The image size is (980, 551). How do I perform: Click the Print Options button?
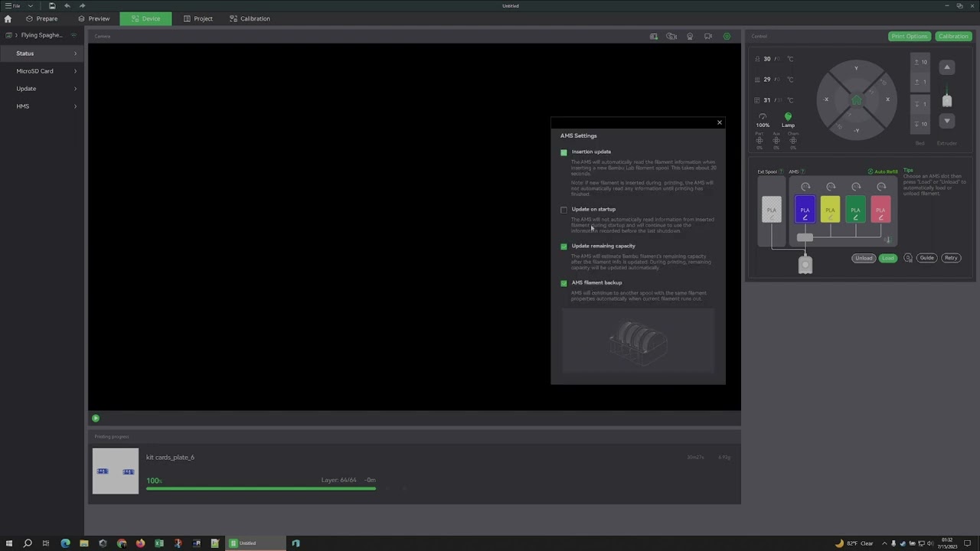(x=910, y=36)
